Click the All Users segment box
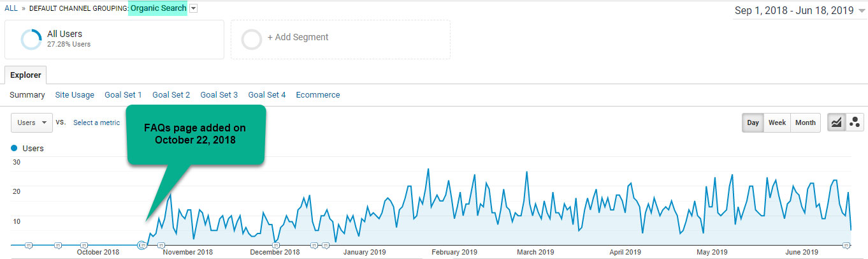The width and height of the screenshot is (868, 259). 114,40
